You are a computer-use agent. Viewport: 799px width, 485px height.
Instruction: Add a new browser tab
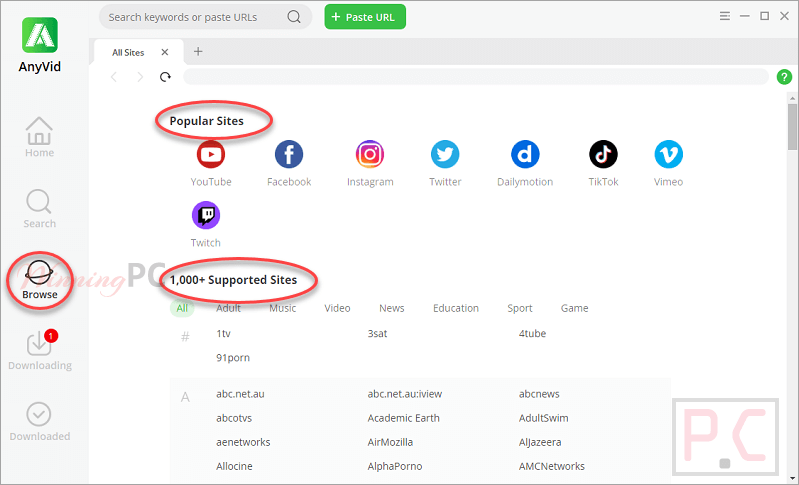[x=198, y=51]
